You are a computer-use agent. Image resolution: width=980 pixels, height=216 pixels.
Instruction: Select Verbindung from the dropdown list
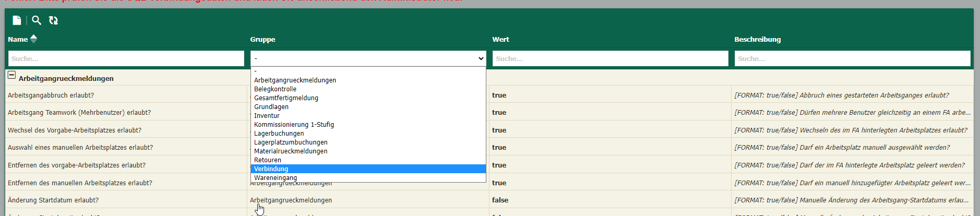coord(271,169)
